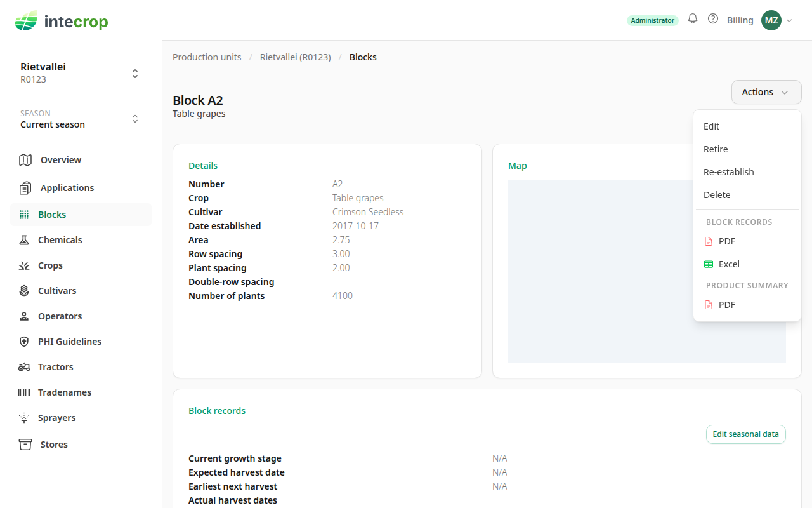
Task: Click the Cultivars flower icon
Action: pyautogui.click(x=24, y=291)
